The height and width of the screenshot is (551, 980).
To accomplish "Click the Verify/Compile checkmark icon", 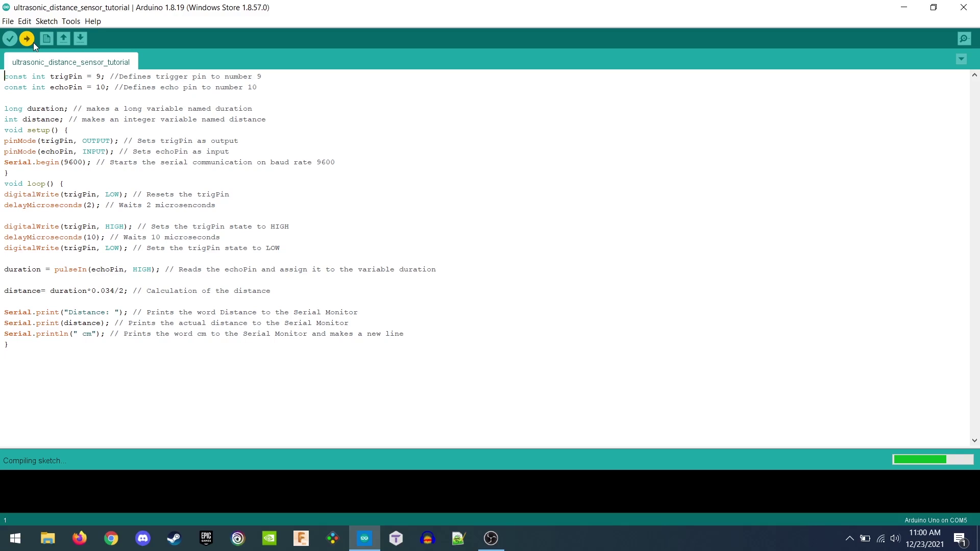I will tap(10, 38).
